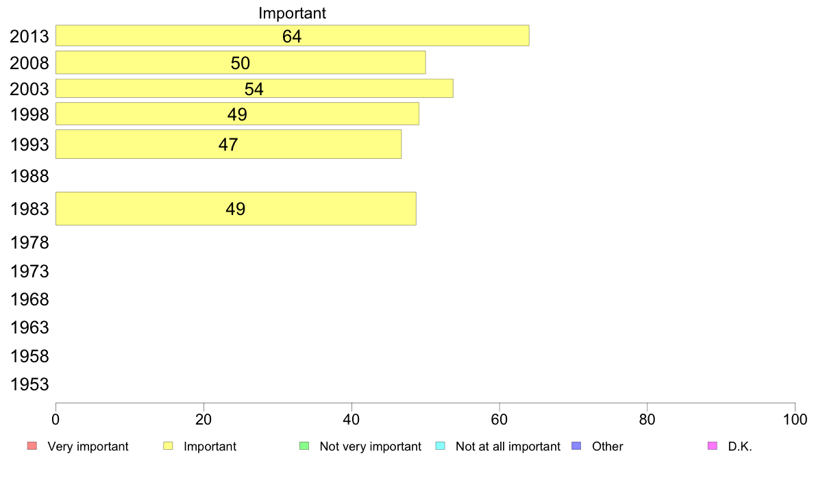Screen dimensions: 814x504
Task: Click the red Very important legend swatch
Action: click(x=32, y=446)
